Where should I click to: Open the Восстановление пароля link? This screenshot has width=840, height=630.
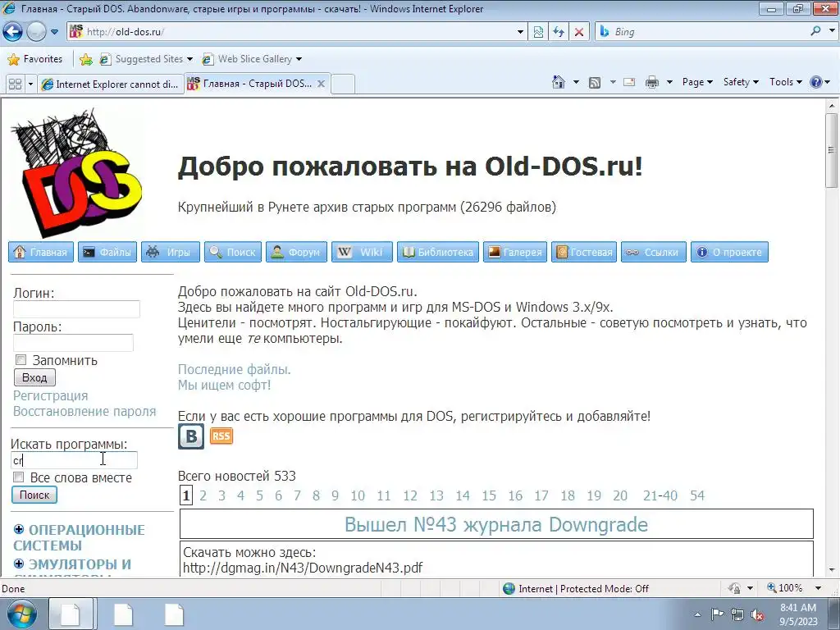pyautogui.click(x=84, y=412)
